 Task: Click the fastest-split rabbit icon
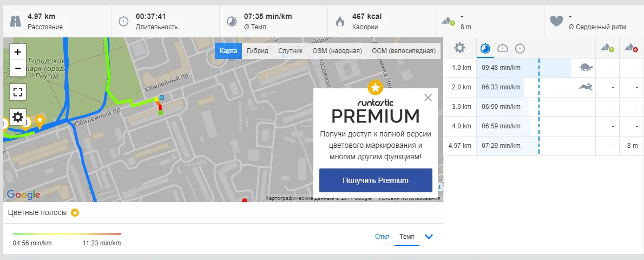(x=586, y=87)
